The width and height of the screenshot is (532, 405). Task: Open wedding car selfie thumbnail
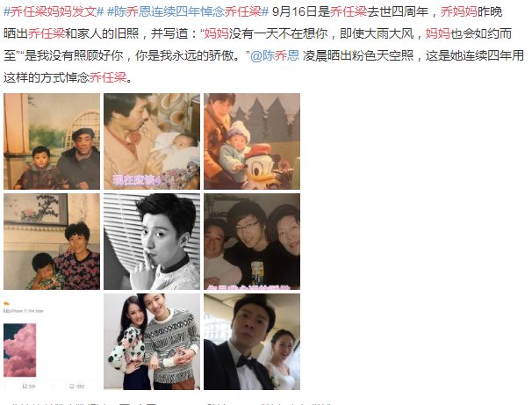[x=252, y=342]
